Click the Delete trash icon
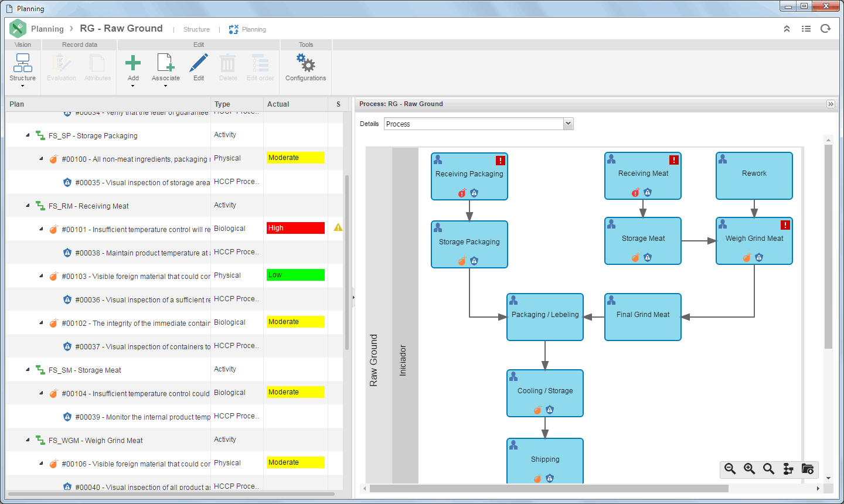Viewport: 844px width, 504px height. pyautogui.click(x=228, y=63)
